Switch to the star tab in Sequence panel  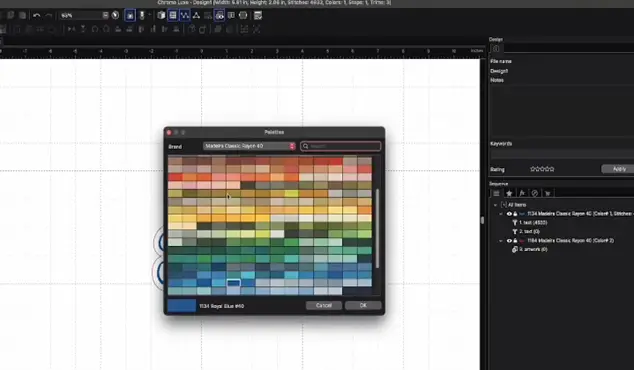(x=509, y=193)
